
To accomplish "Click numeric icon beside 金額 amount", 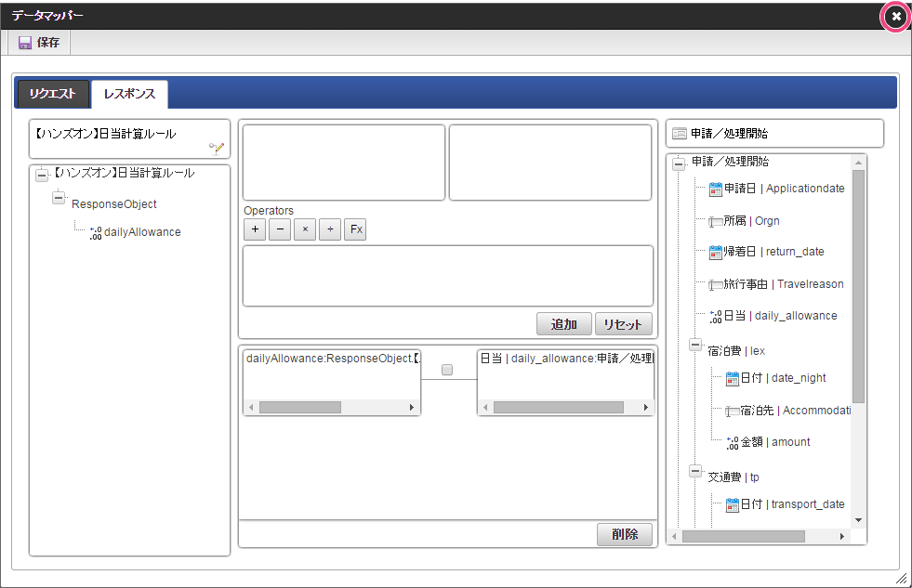I will (733, 443).
